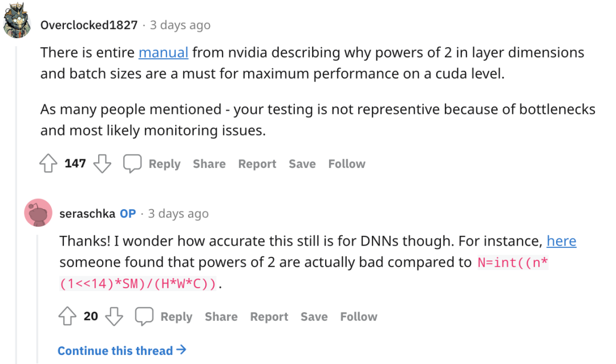Open seraschka's avatar icon

tap(38, 214)
